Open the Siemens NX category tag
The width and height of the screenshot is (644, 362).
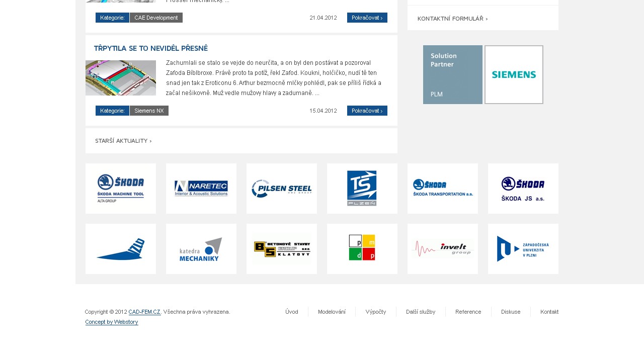tap(149, 110)
